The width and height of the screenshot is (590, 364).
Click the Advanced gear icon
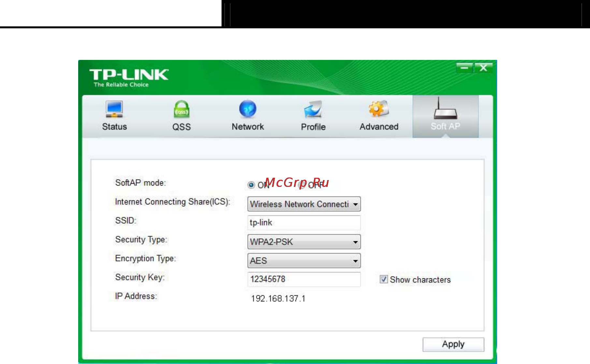[x=379, y=109]
